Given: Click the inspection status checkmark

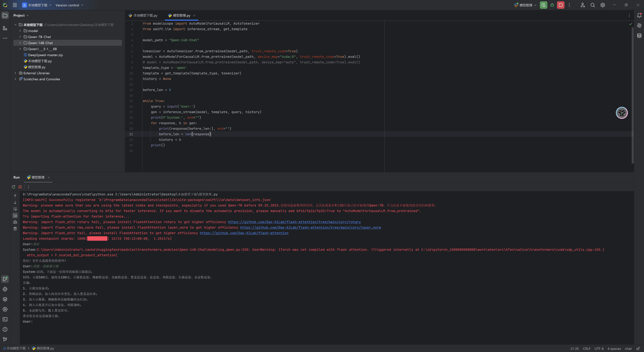Looking at the screenshot, I should pyautogui.click(x=630, y=24).
